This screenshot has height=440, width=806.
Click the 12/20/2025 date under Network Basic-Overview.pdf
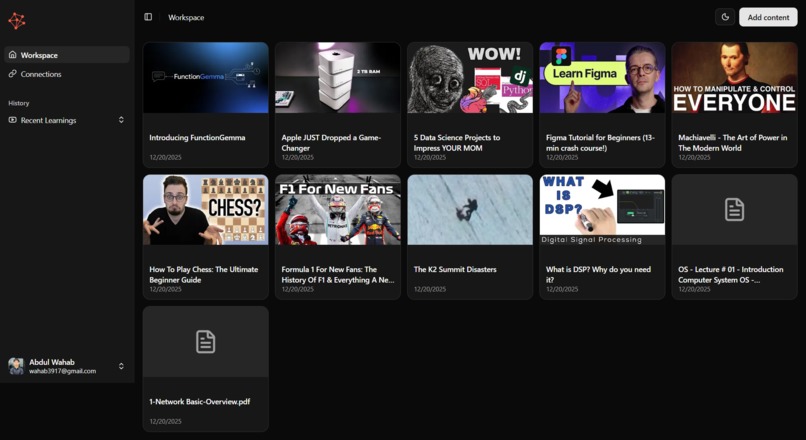pyautogui.click(x=166, y=421)
